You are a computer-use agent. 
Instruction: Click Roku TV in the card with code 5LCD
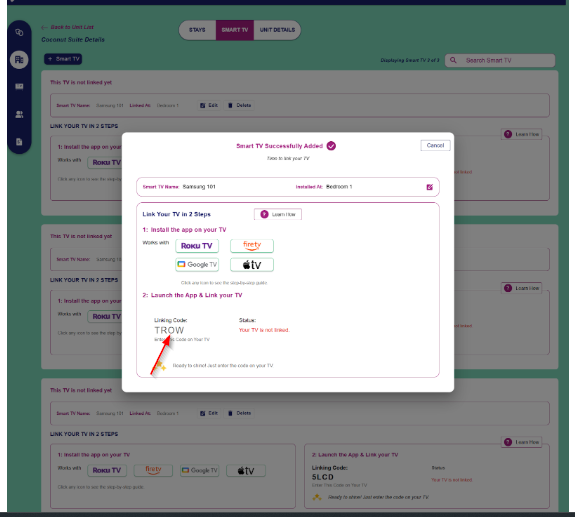coord(107,470)
